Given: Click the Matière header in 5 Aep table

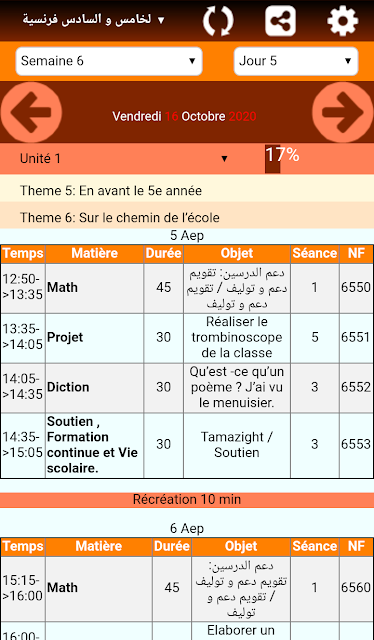Looking at the screenshot, I should click(x=94, y=253).
